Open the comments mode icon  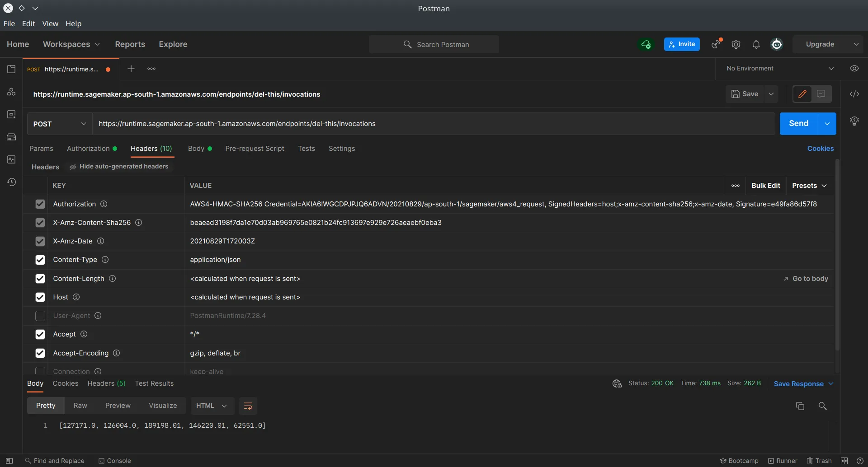pyautogui.click(x=821, y=94)
